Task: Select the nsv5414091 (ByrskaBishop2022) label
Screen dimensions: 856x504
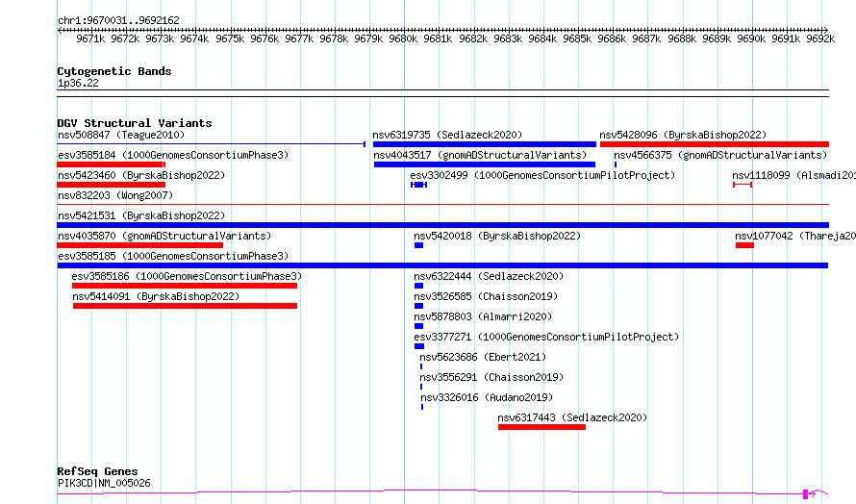Action: pos(156,296)
